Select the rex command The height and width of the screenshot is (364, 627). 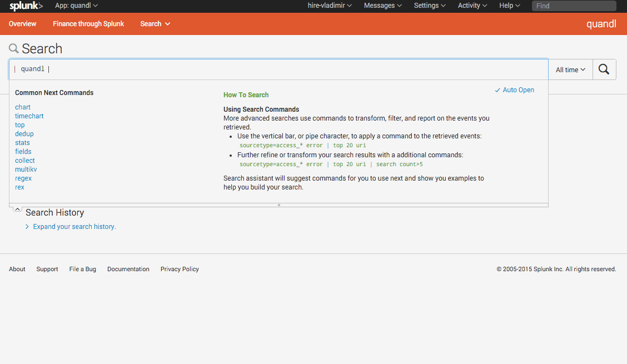19,187
